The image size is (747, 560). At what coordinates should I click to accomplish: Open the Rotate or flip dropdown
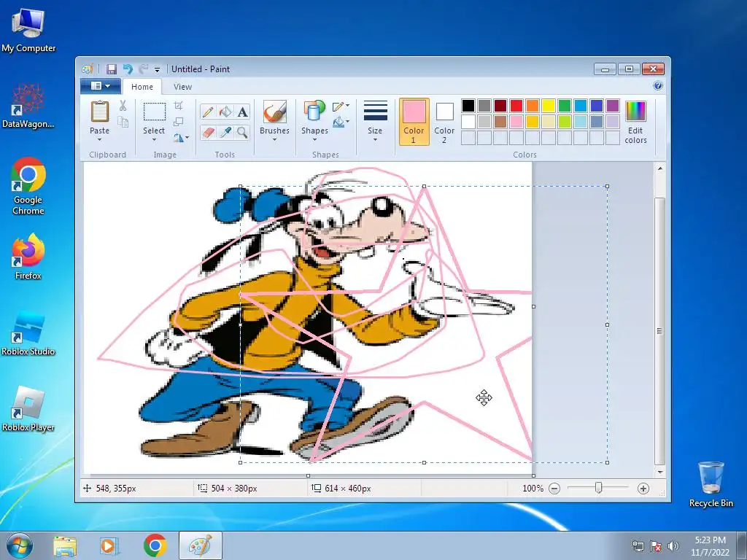click(181, 138)
